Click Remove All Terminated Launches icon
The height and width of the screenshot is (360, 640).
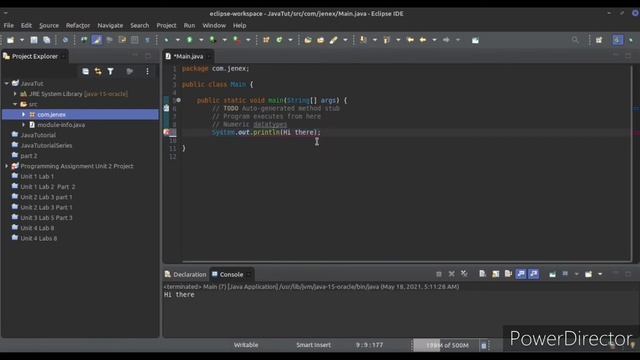464,274
